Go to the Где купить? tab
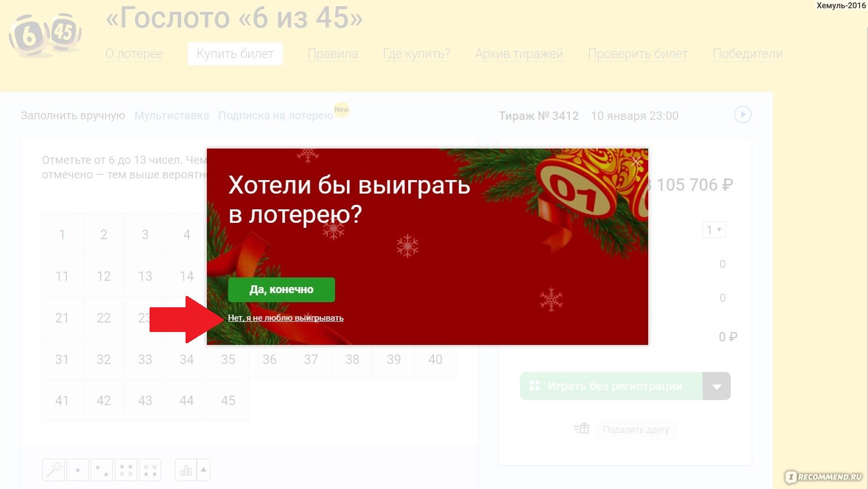The width and height of the screenshot is (868, 489). coord(417,54)
